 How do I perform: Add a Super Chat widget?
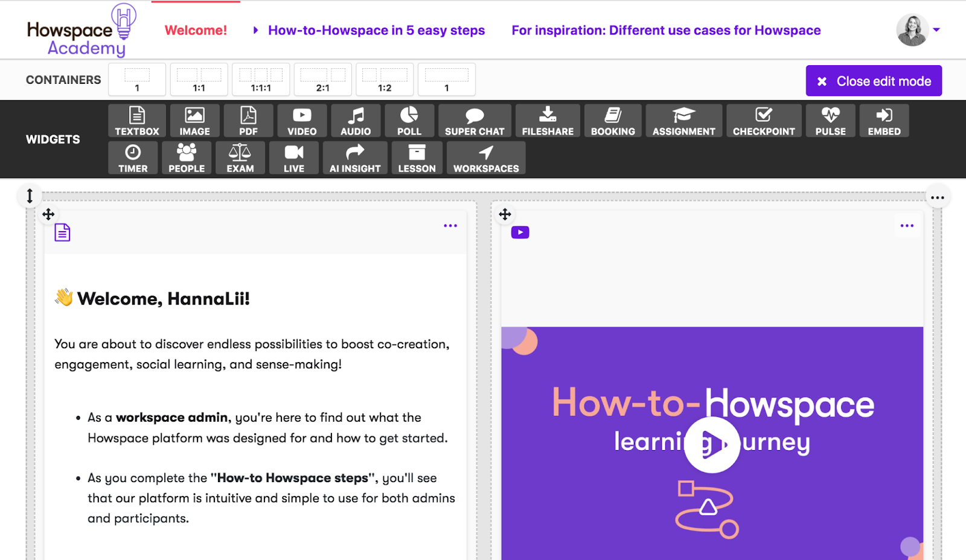475,121
